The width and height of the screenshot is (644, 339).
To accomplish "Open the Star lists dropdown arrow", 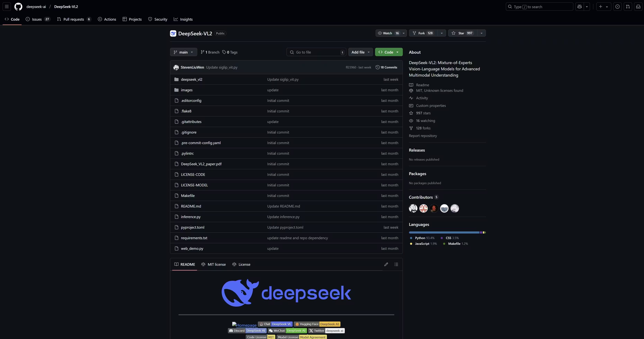I will pos(482,33).
